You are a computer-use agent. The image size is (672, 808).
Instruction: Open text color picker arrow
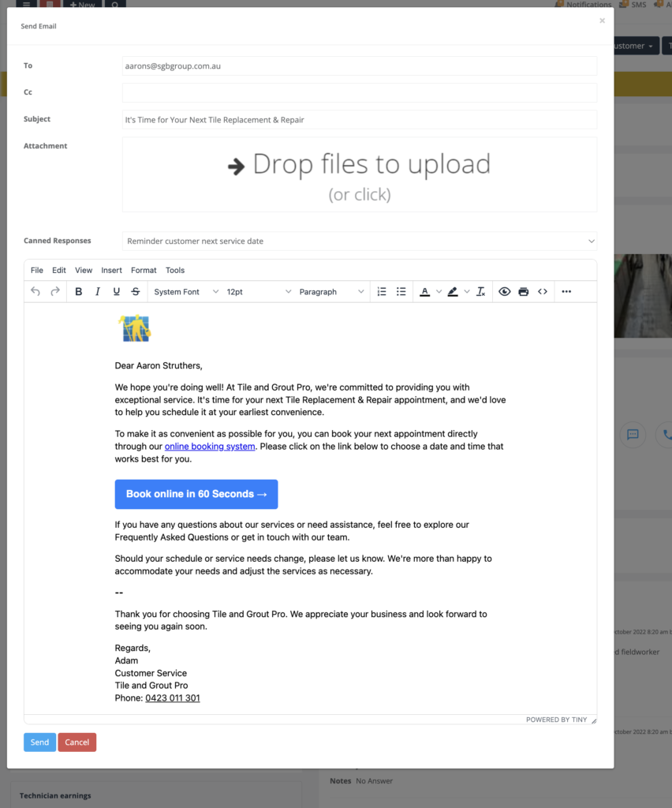(x=439, y=292)
